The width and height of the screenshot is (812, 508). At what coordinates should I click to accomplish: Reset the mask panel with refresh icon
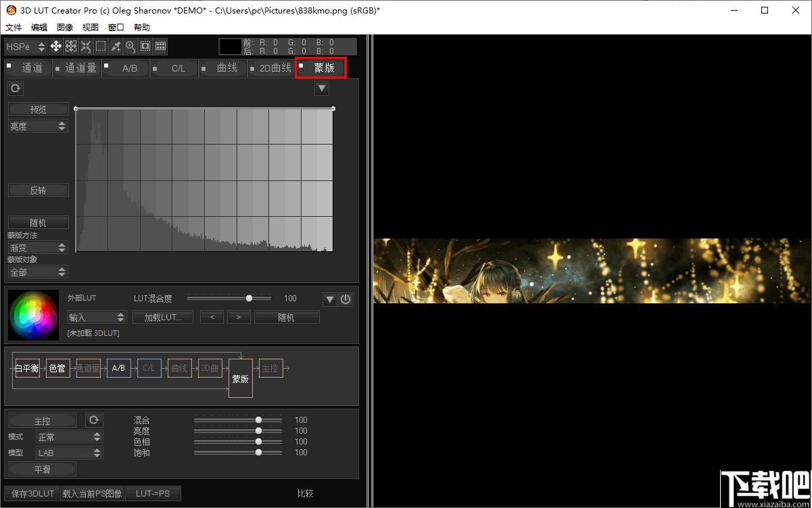tap(15, 88)
